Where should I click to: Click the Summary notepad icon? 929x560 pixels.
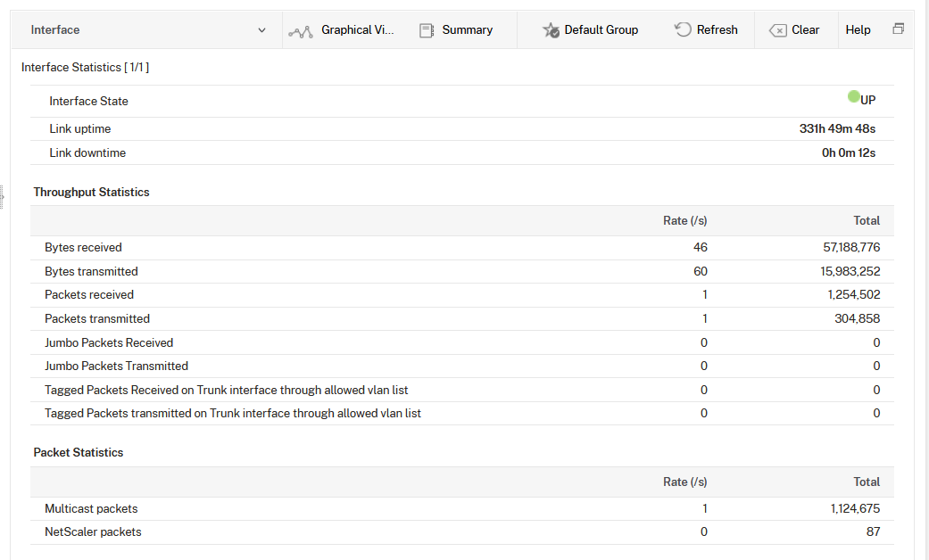[x=427, y=30]
